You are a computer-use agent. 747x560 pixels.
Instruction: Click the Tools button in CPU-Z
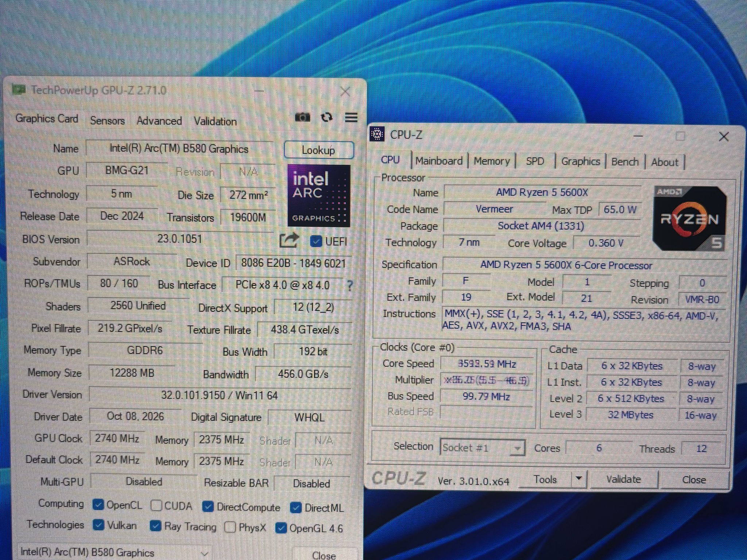[545, 479]
